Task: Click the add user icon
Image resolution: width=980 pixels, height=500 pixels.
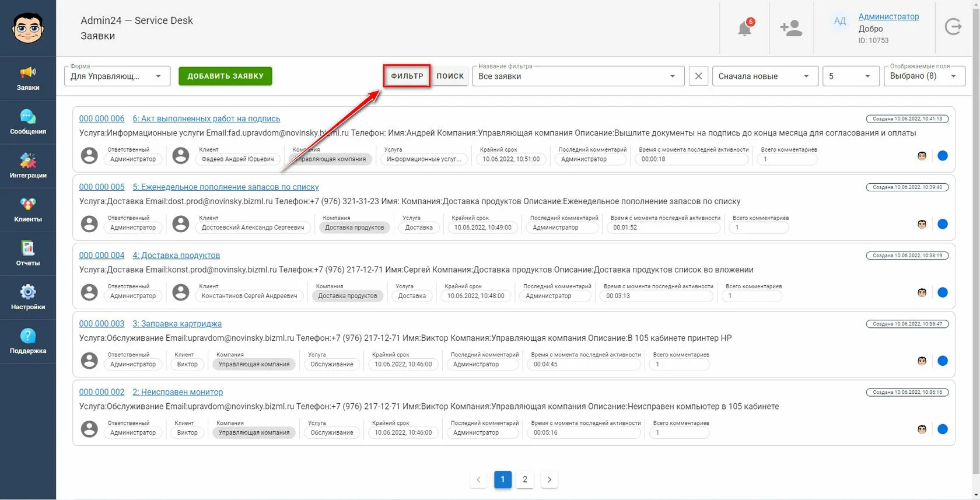Action: coord(791,28)
